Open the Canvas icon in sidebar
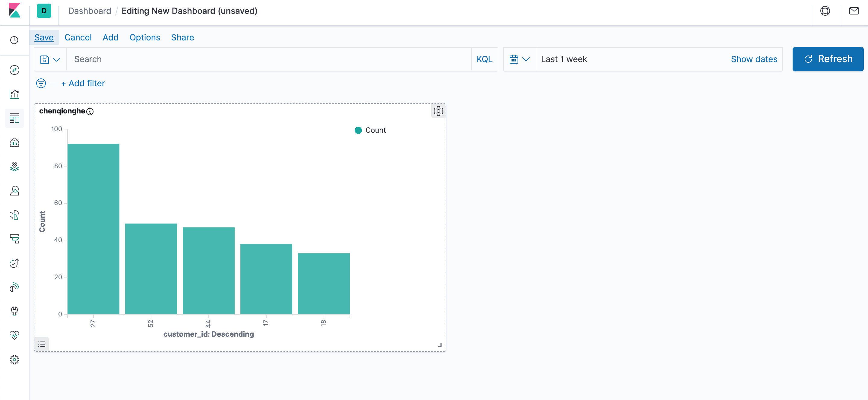This screenshot has height=400, width=868. point(14,143)
